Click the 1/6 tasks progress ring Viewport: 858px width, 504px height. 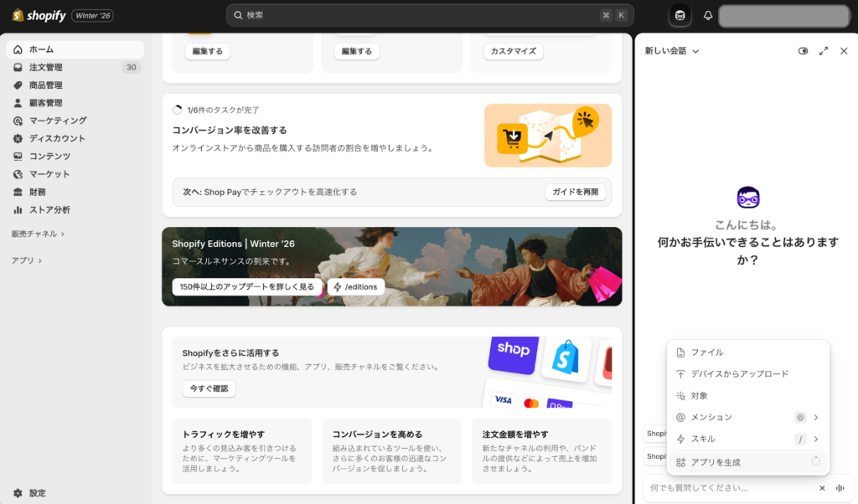coord(177,110)
